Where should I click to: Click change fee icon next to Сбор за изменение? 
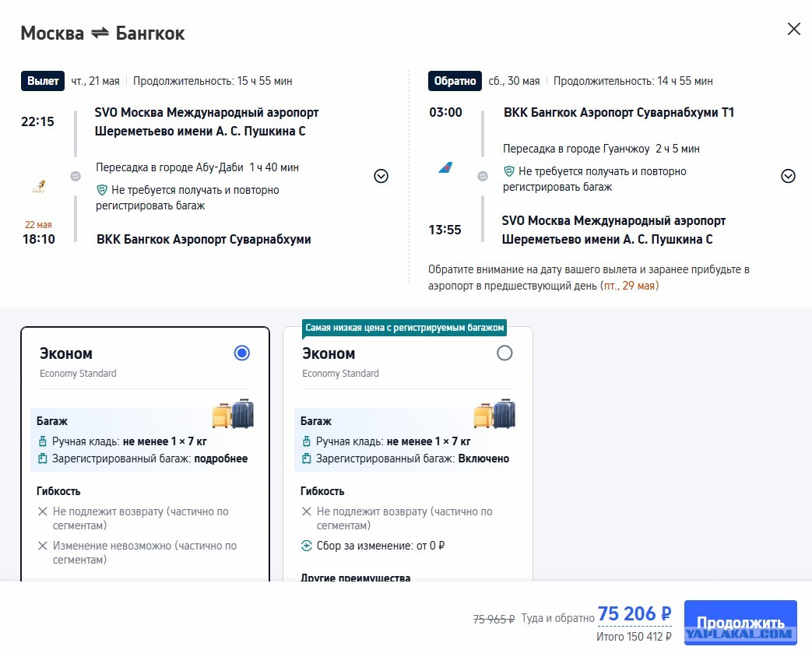[x=307, y=546]
